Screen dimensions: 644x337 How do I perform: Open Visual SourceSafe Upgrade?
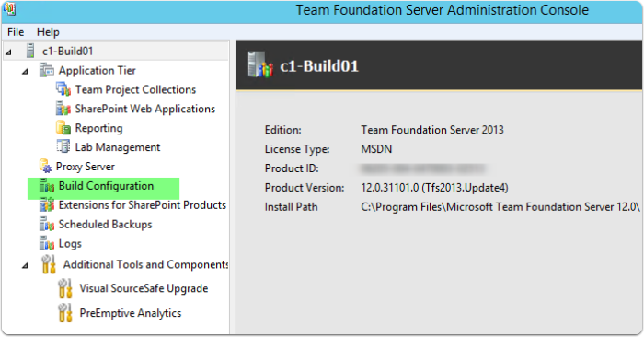(144, 288)
